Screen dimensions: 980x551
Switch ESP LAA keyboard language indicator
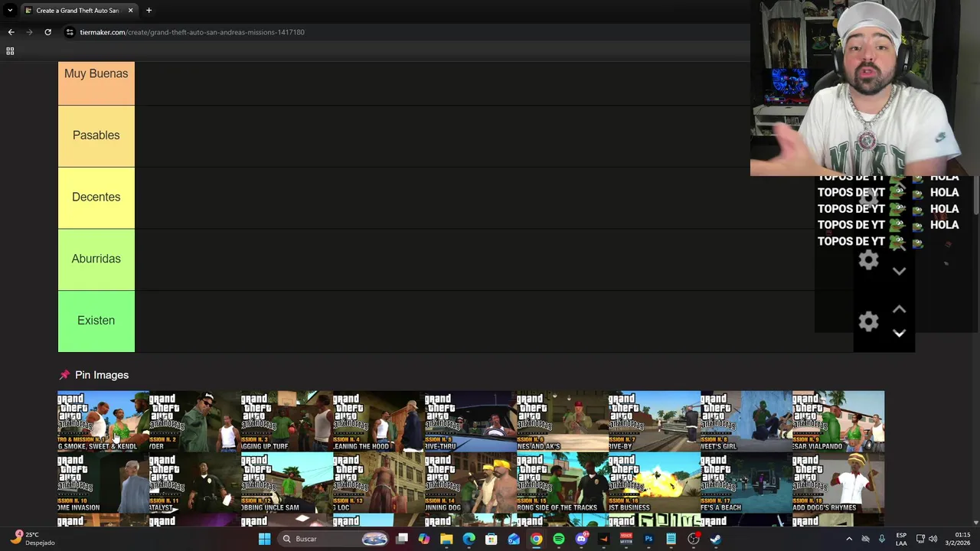[901, 539]
